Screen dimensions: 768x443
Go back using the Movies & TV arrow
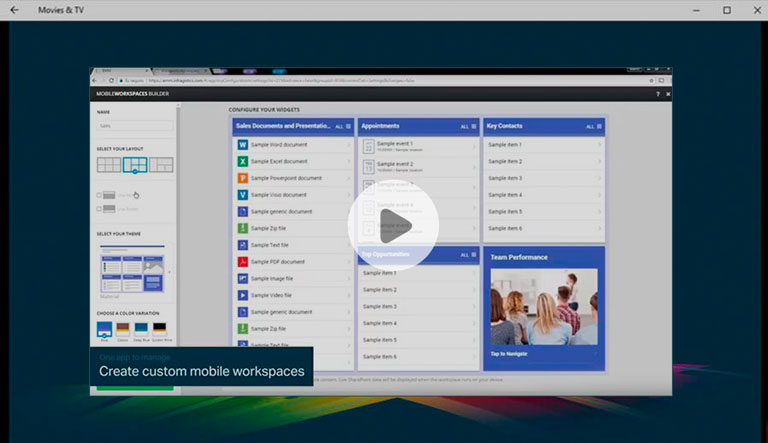[15, 10]
